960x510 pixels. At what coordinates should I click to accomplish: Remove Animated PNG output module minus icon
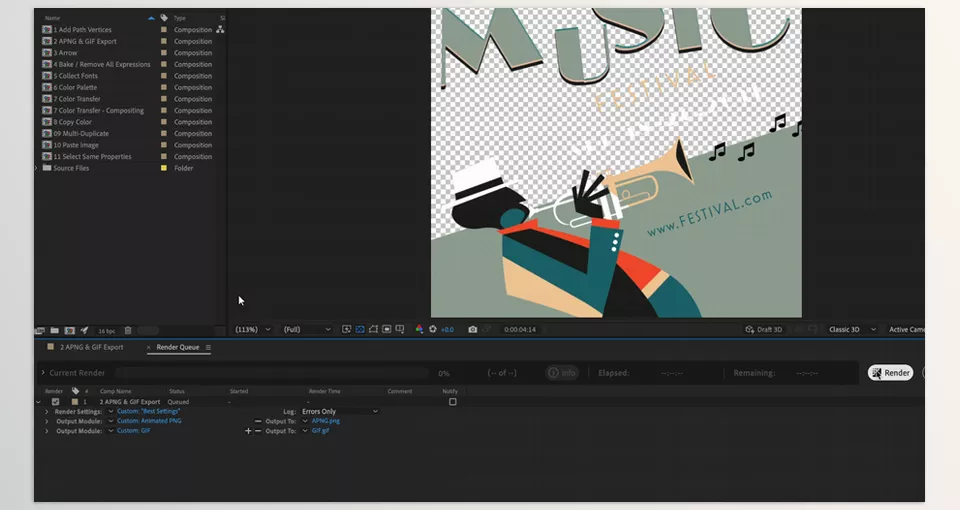(258, 421)
